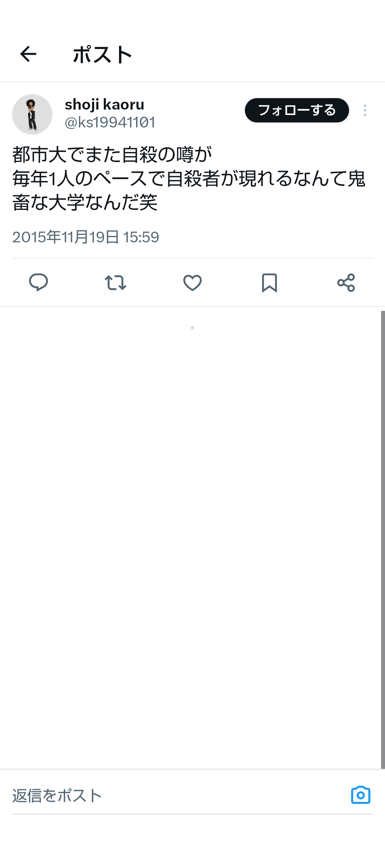The width and height of the screenshot is (385, 868).
Task: Repost this post with the arrows icon
Action: (x=115, y=283)
